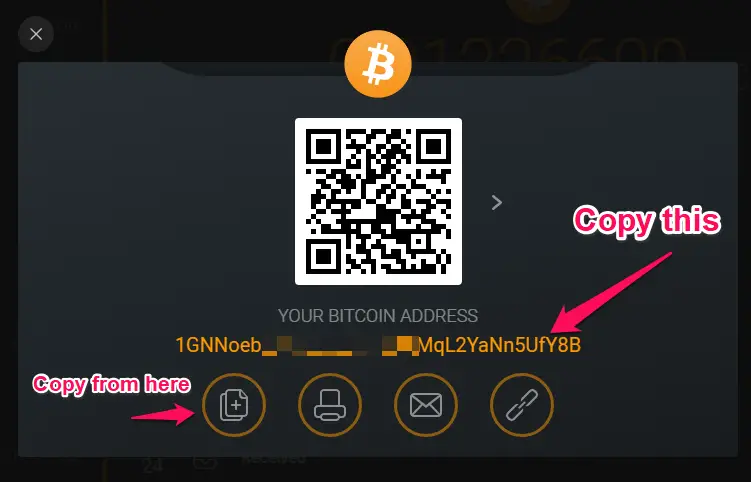
Task: Print the Bitcoin address using the printer icon
Action: 330,405
